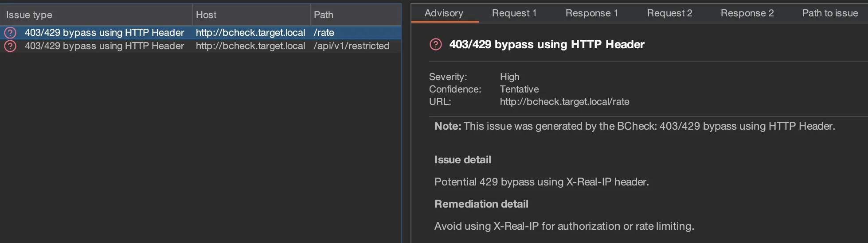Click the Remediation detail heading
Screen dimensions: 868x243
pos(481,204)
